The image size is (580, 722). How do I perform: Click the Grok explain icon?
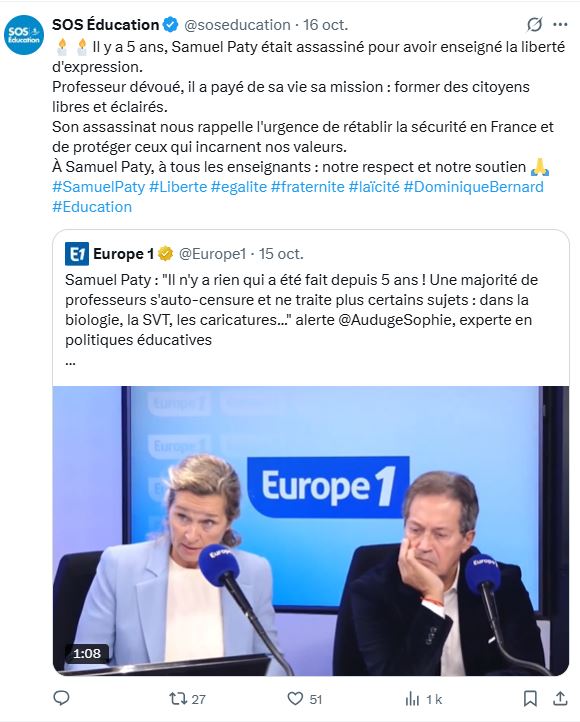pyautogui.click(x=534, y=24)
